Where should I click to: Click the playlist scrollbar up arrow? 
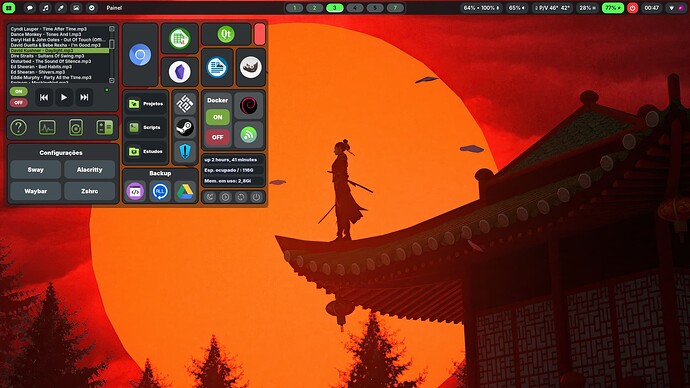112,29
